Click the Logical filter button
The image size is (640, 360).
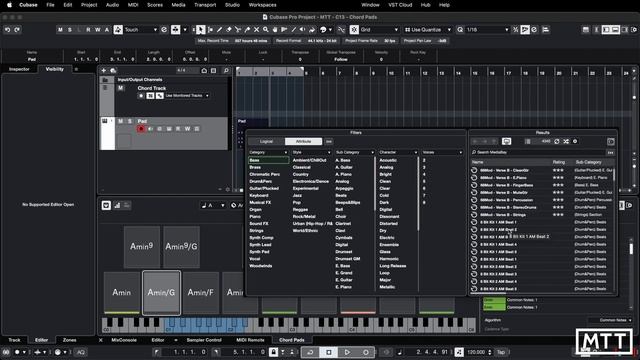267,141
